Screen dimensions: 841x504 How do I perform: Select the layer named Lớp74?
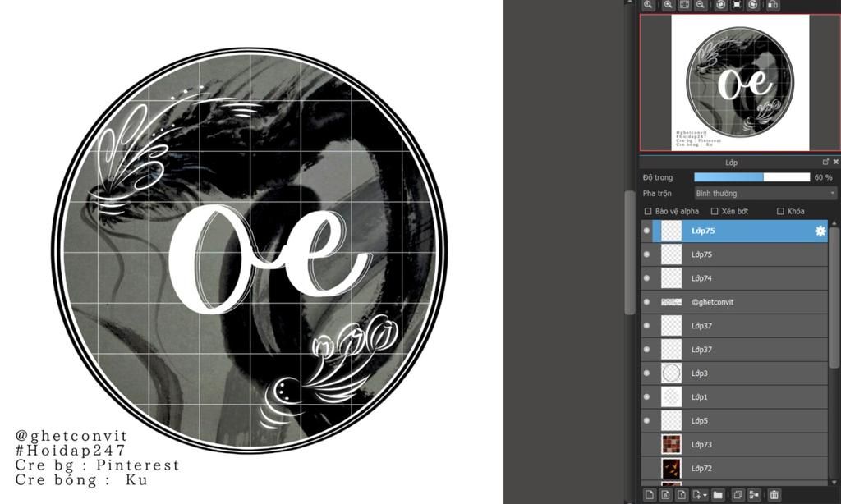pyautogui.click(x=701, y=278)
